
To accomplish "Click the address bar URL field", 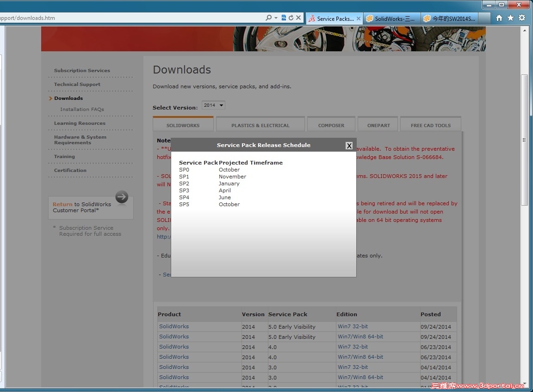I will [131, 18].
